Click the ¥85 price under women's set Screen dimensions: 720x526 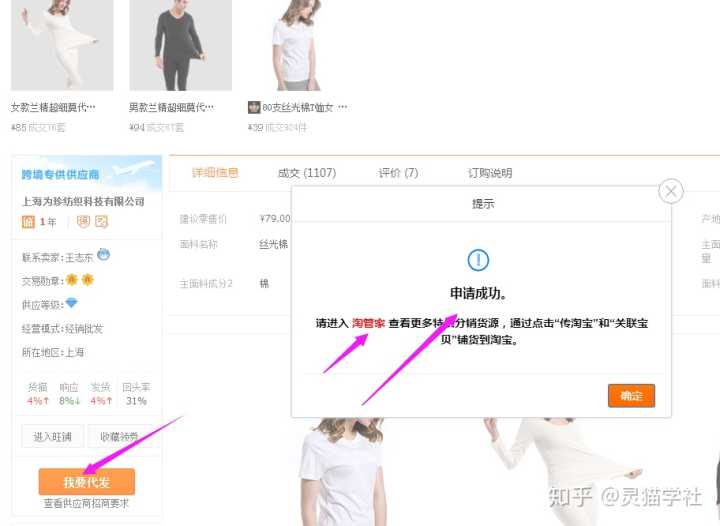click(x=19, y=128)
